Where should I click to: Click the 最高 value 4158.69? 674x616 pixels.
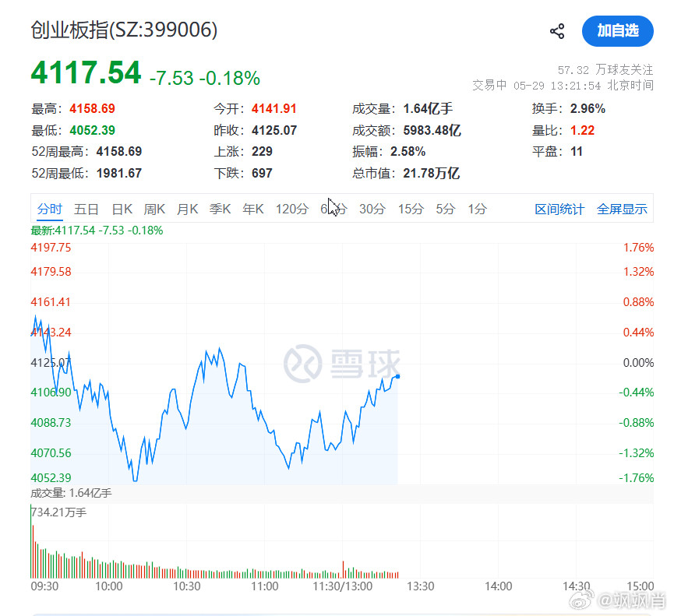93,109
